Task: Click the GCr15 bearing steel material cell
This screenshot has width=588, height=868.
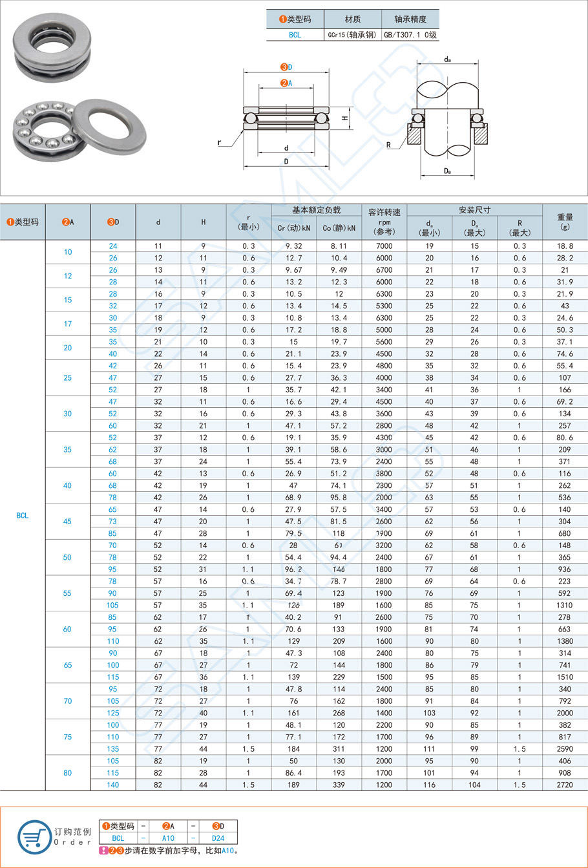Action: [352, 35]
